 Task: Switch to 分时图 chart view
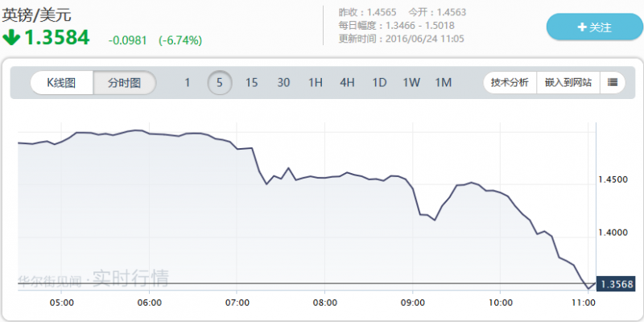click(124, 83)
